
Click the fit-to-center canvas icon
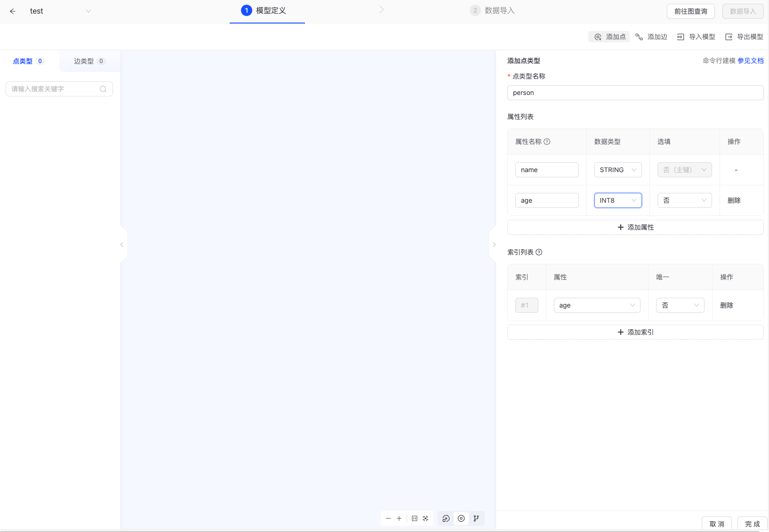click(425, 518)
